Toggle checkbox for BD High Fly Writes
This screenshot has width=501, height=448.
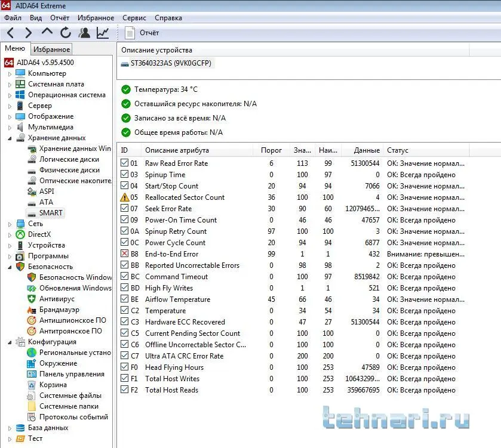click(124, 288)
